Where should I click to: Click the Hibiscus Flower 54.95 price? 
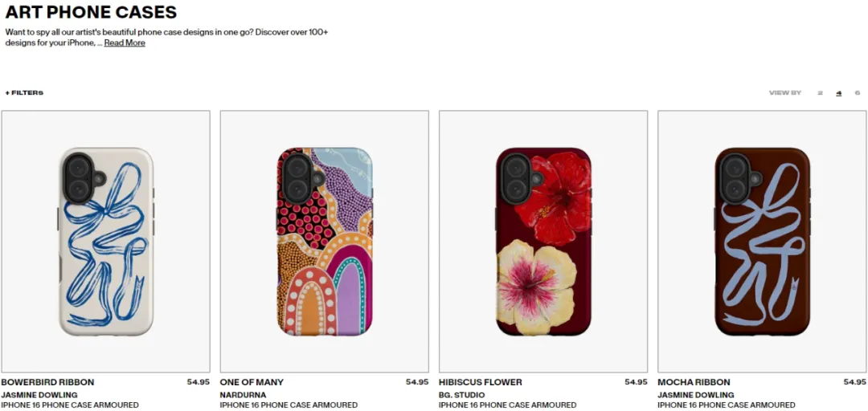click(x=636, y=381)
